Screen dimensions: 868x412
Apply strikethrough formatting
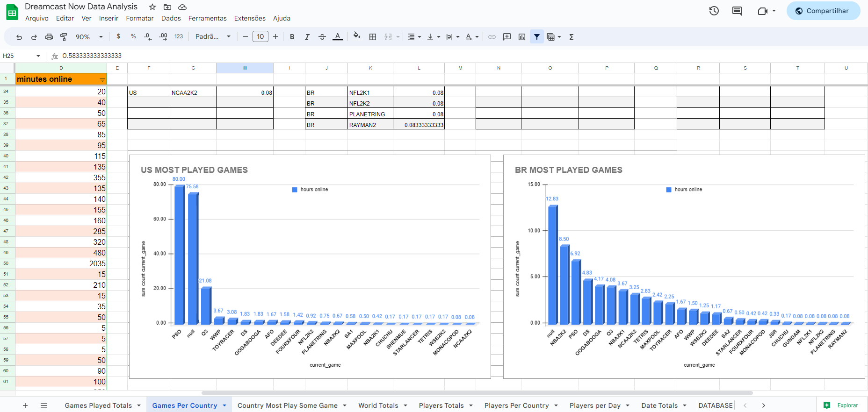[x=322, y=37]
